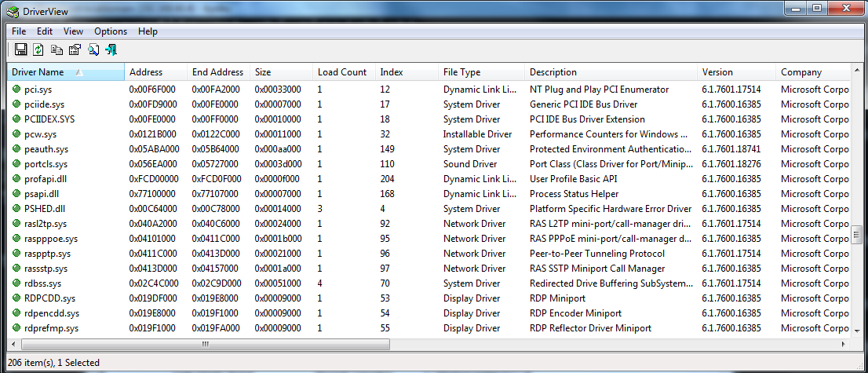Click the green icon beside raspppoe.sys
The image size is (868, 373).
pos(16,239)
